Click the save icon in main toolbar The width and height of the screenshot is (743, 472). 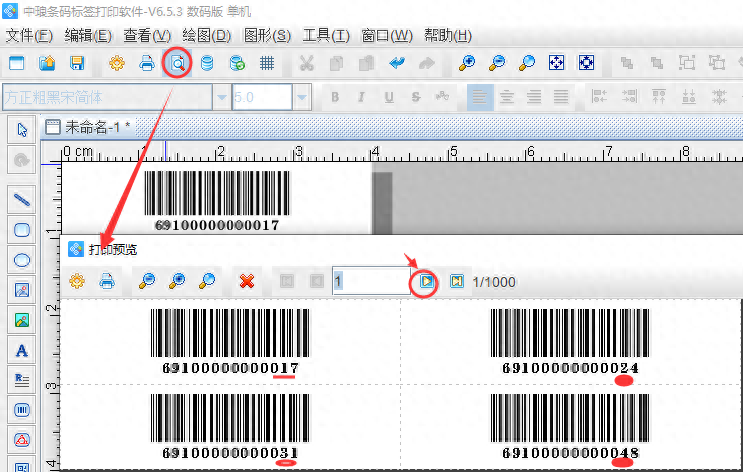76,63
